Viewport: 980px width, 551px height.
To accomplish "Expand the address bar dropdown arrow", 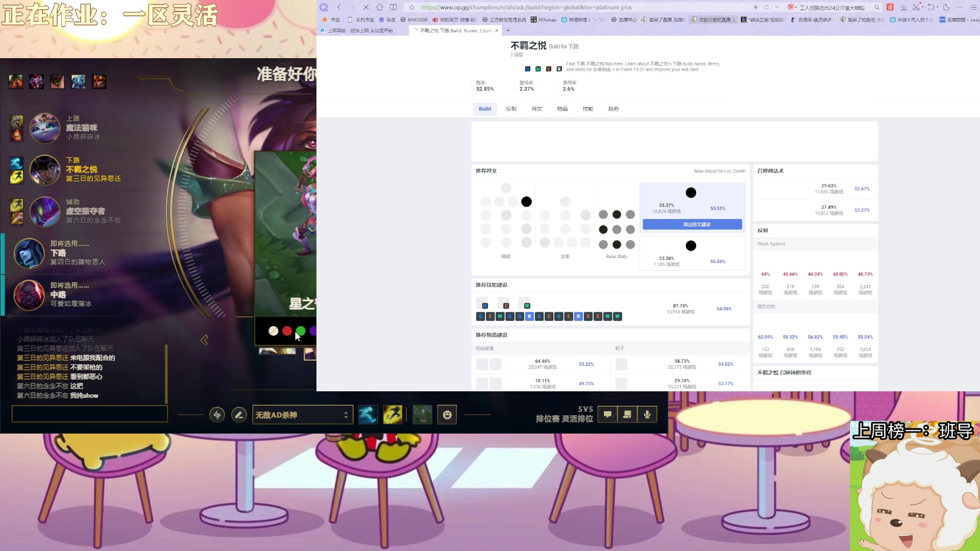I will [x=777, y=7].
